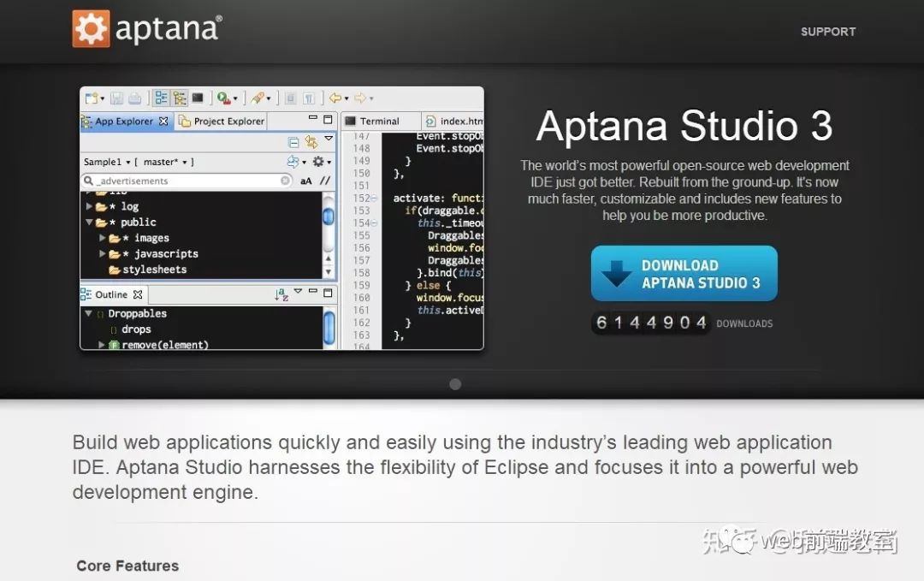Click the New file wizard toolbar icon
Image resolution: width=924 pixels, height=581 pixels.
pyautogui.click(x=92, y=98)
